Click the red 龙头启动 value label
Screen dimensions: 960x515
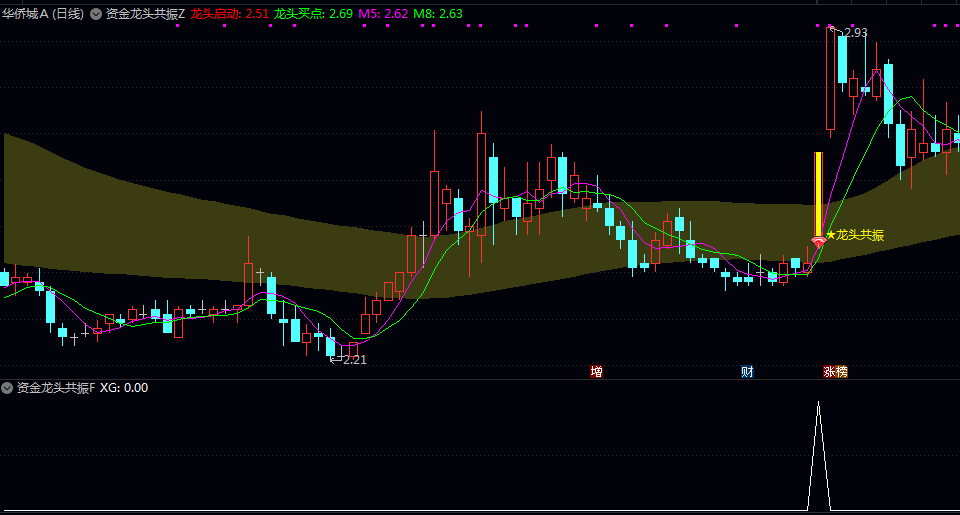[x=229, y=14]
